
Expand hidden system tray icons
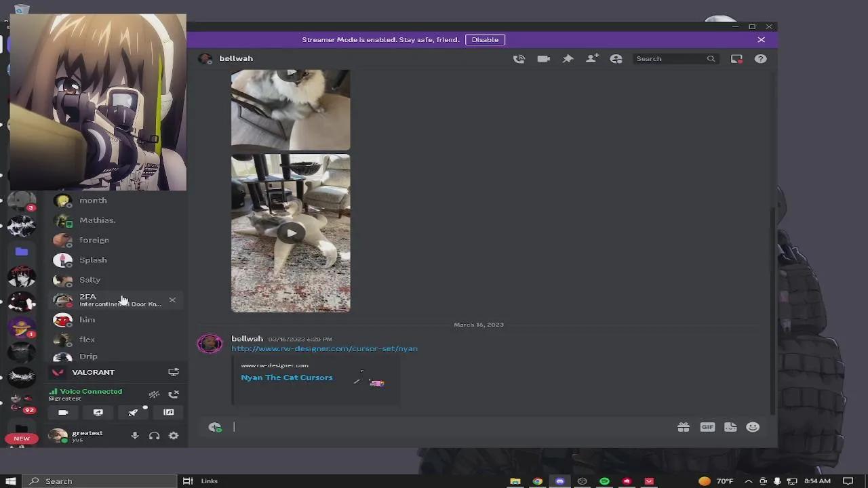click(x=748, y=481)
